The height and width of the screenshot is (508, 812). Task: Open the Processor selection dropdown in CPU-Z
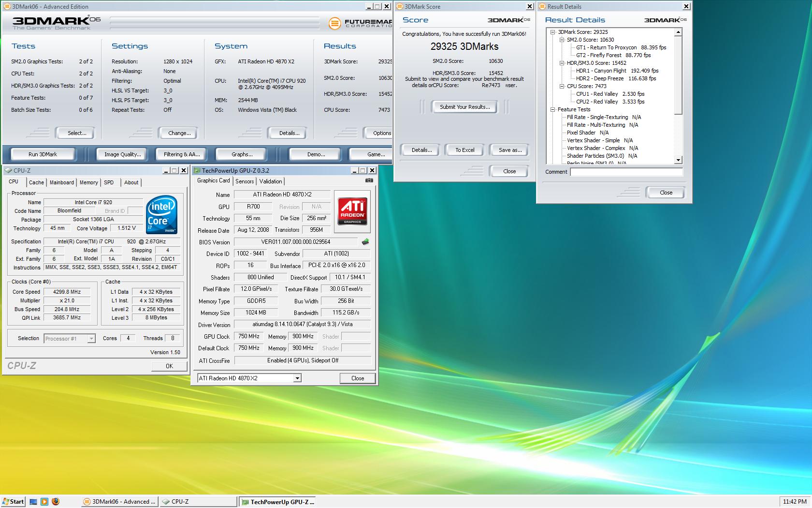91,339
